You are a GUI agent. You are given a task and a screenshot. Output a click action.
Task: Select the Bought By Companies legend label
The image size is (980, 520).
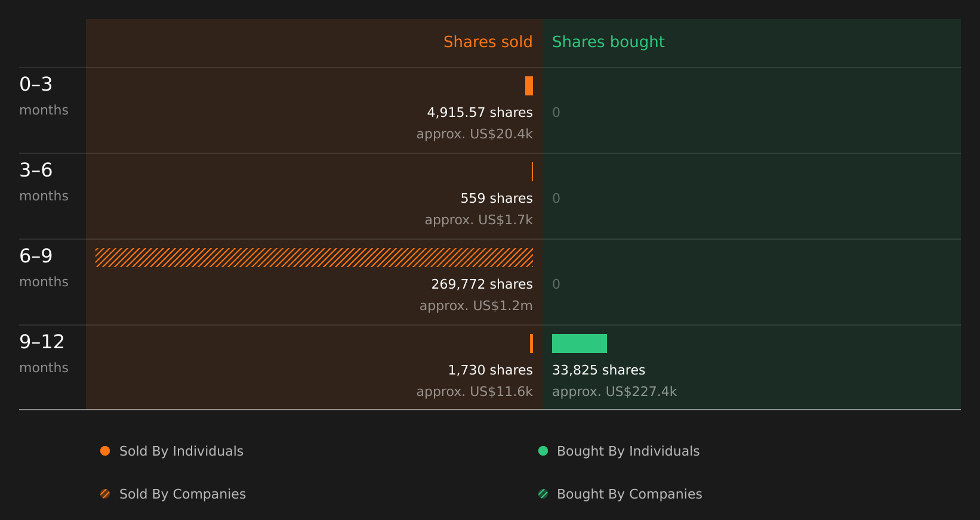click(x=630, y=494)
